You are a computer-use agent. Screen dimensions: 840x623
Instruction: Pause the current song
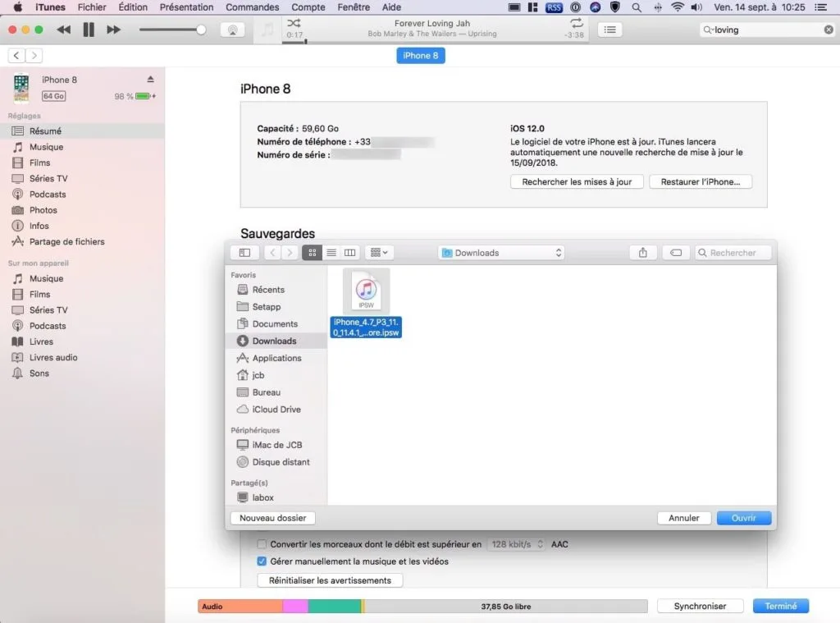(x=89, y=30)
